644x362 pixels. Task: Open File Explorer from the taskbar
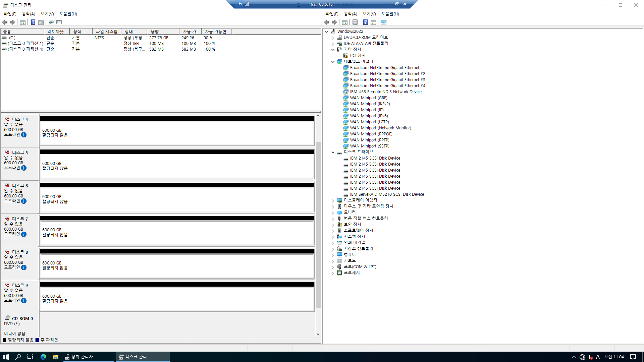[x=56, y=357]
